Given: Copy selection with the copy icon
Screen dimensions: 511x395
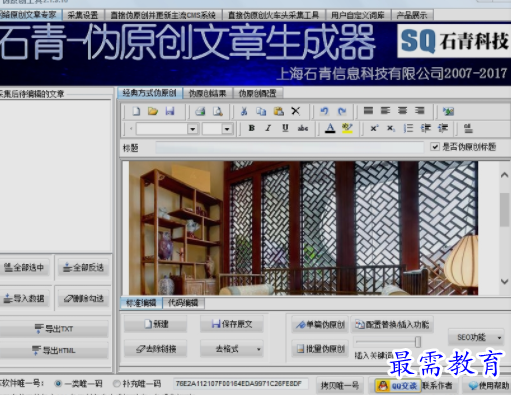Looking at the screenshot, I should tap(261, 111).
